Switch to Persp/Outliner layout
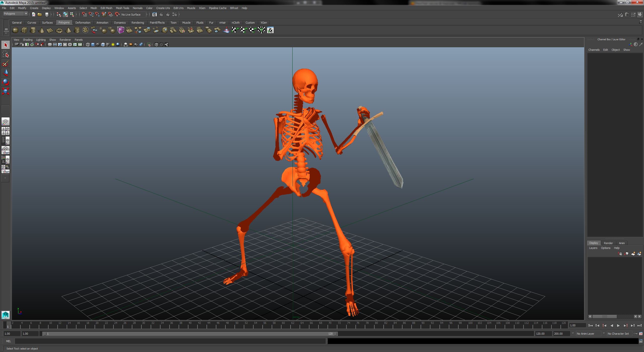The height and width of the screenshot is (352, 644). click(x=6, y=141)
